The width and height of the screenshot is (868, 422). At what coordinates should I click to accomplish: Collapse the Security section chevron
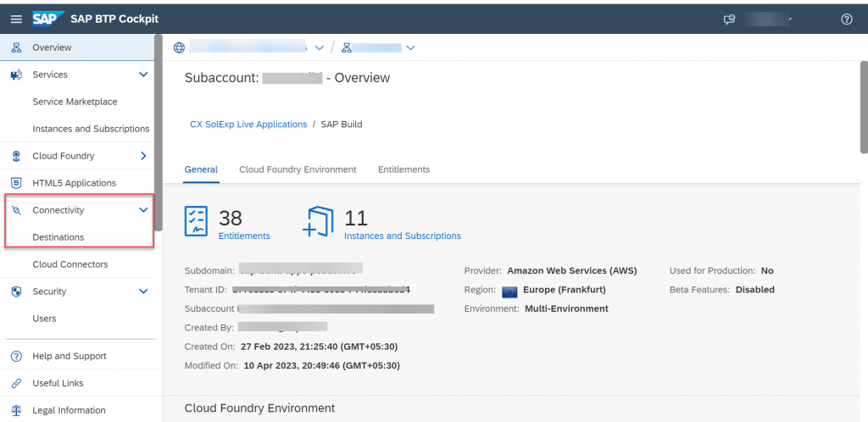(143, 292)
